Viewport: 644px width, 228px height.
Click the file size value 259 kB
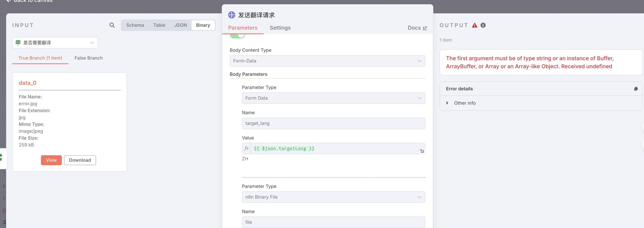click(26, 145)
